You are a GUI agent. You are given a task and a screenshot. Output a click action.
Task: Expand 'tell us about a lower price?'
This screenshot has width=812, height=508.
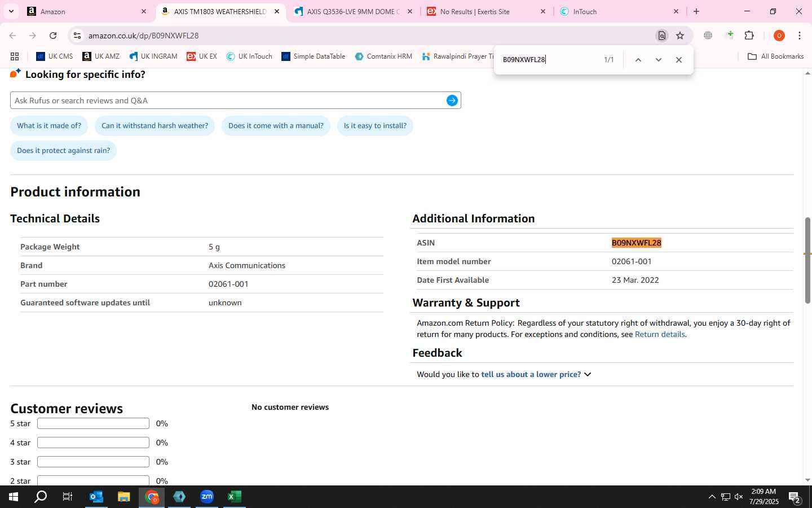(x=536, y=374)
